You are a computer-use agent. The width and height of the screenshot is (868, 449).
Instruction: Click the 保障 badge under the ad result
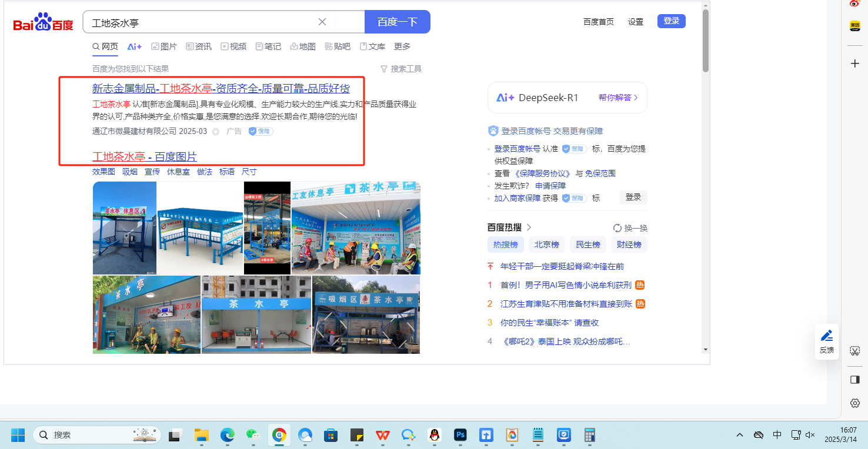coord(261,131)
